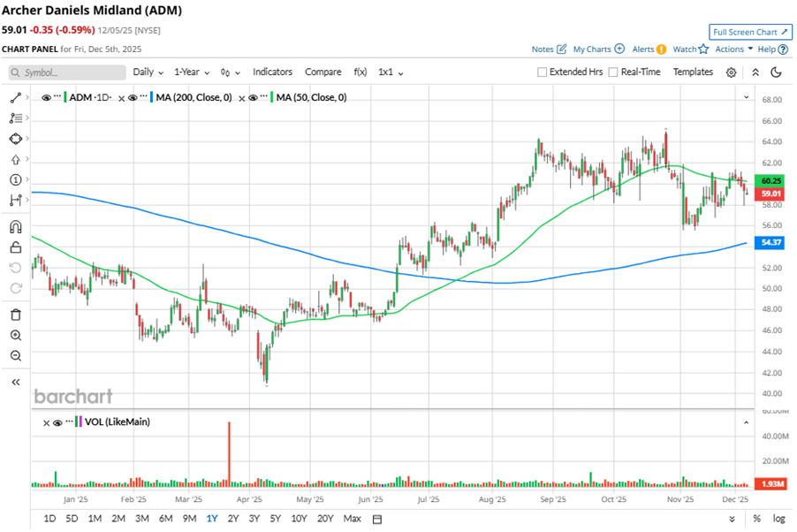Select the 6M range tab
This screenshot has height=532, width=797.
[166, 519]
